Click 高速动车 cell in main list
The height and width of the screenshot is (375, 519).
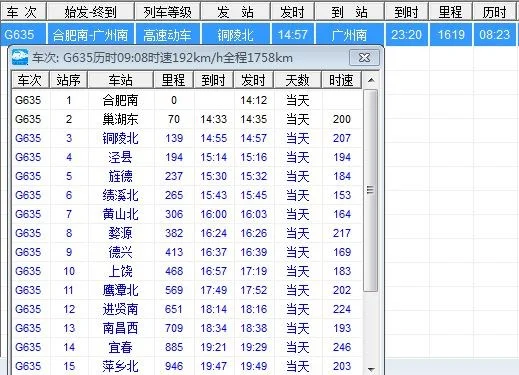[167, 35]
